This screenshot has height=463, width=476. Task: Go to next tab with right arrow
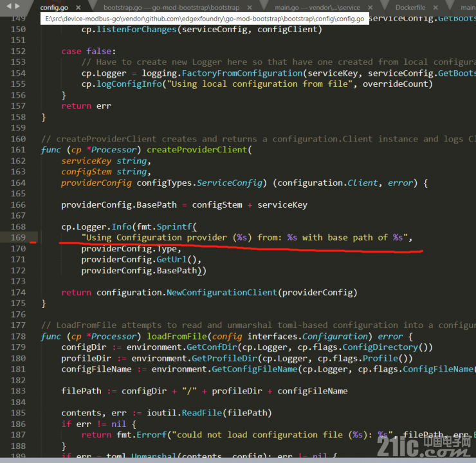(x=17, y=6)
